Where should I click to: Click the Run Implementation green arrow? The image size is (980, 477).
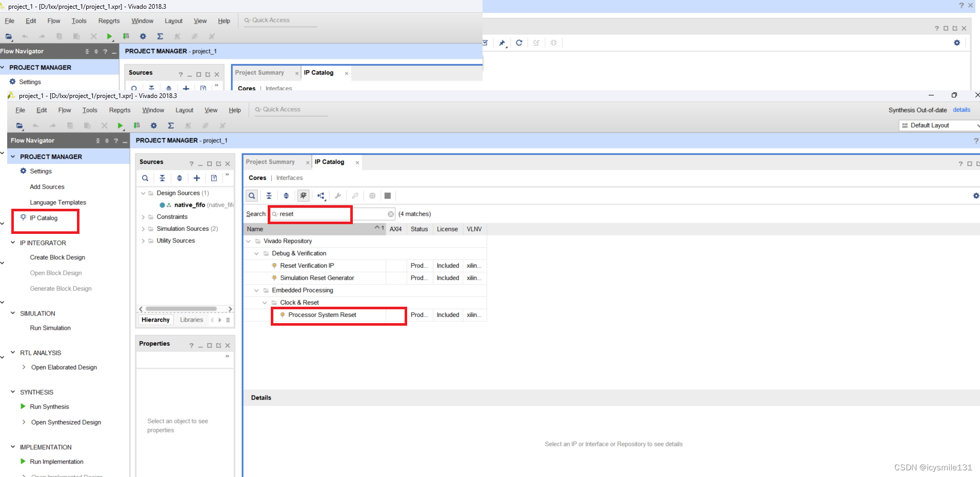click(23, 461)
